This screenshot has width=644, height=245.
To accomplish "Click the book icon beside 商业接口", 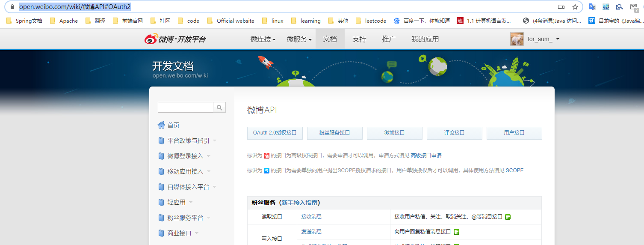I will [161, 233].
